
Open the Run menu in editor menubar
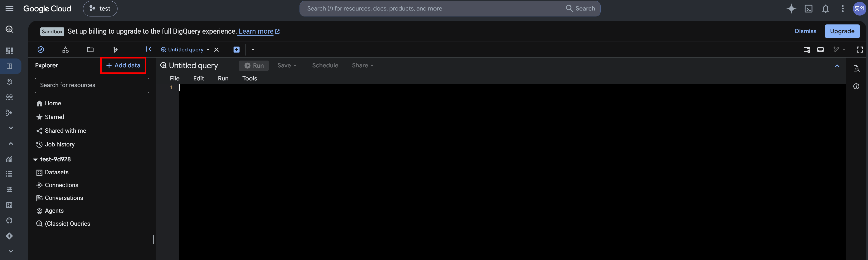click(x=223, y=78)
